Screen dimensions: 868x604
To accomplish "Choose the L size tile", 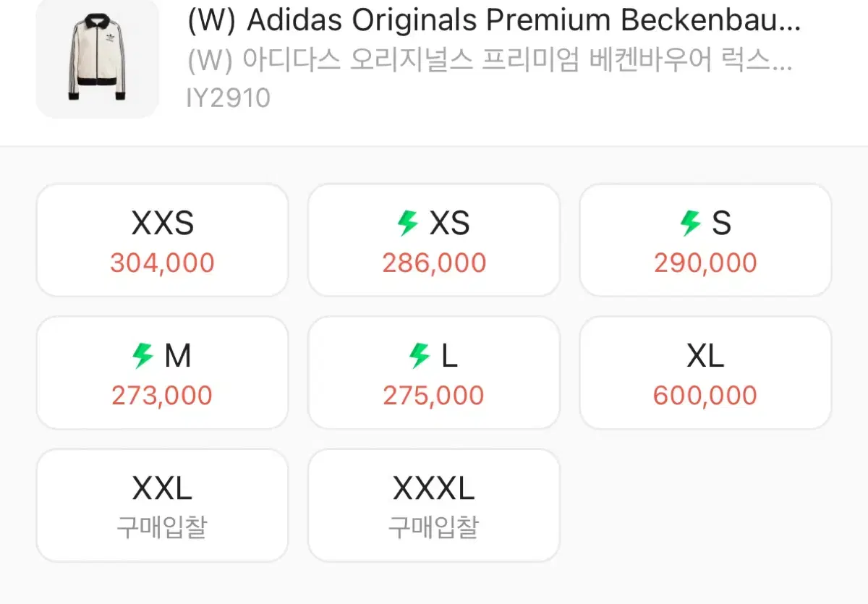I will click(x=434, y=373).
